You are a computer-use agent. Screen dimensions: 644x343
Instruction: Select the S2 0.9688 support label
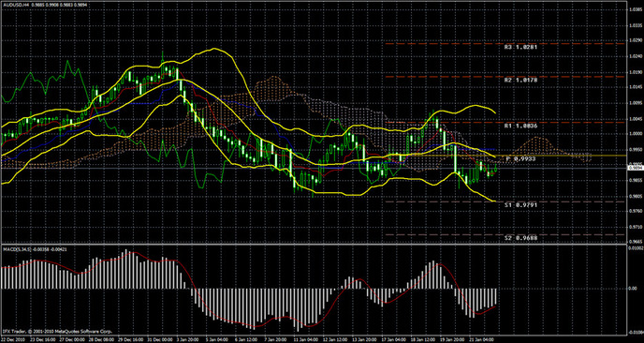click(520, 238)
